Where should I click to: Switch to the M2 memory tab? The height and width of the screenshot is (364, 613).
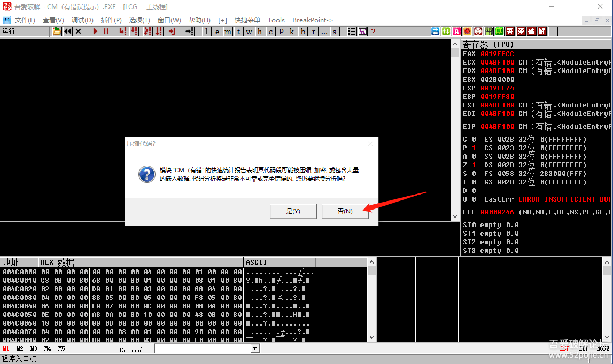(x=20, y=348)
